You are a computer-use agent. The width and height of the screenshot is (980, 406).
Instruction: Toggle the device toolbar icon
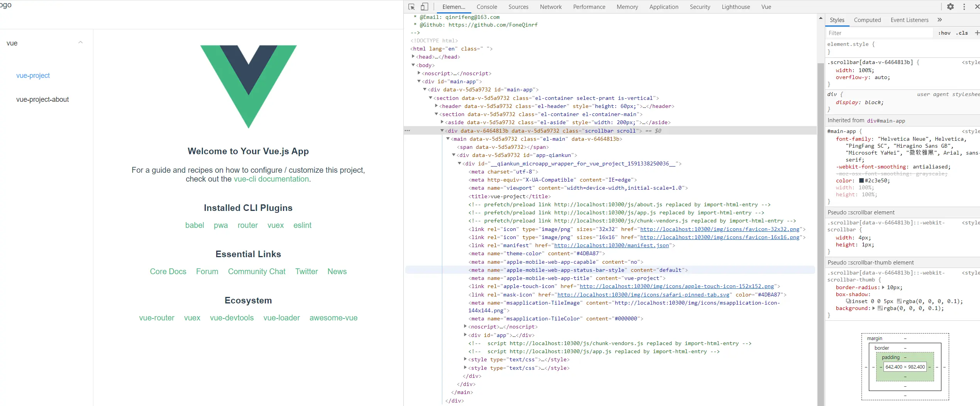[x=424, y=7]
